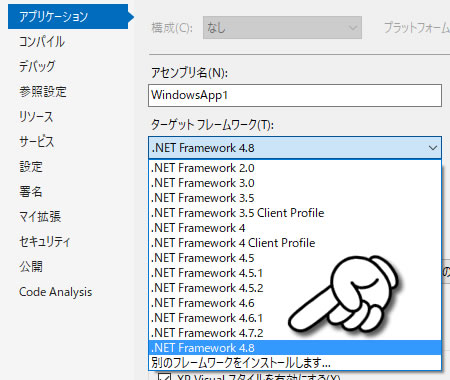The height and width of the screenshot is (380, 450).
Task: Select .NET Framework 4.5.1 entry
Action: pyautogui.click(x=295, y=273)
